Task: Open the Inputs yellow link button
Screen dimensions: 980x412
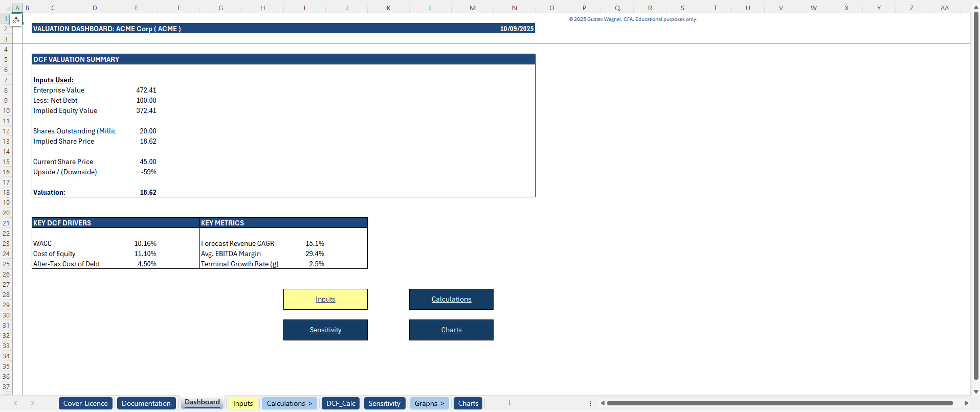Action: coord(325,300)
